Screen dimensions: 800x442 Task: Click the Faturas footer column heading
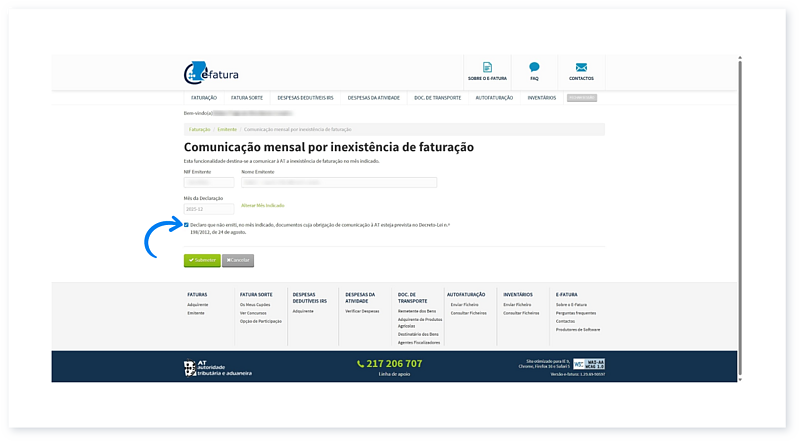[197, 294]
